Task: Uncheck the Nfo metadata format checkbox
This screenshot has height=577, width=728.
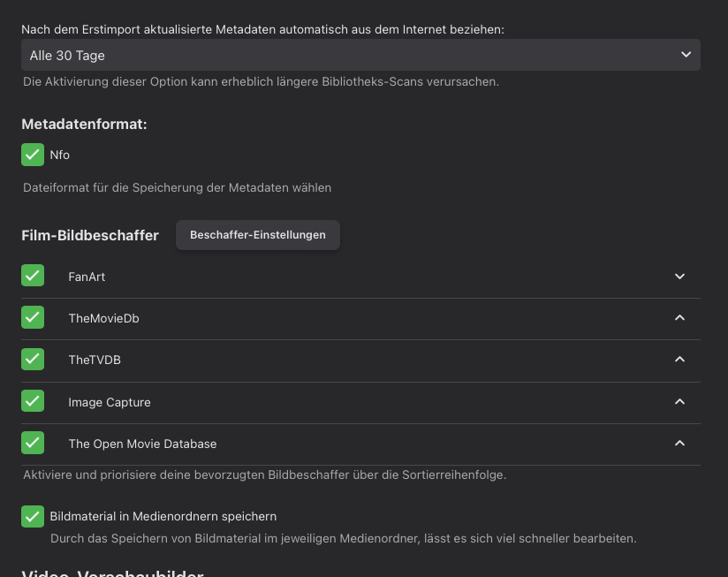Action: click(33, 155)
